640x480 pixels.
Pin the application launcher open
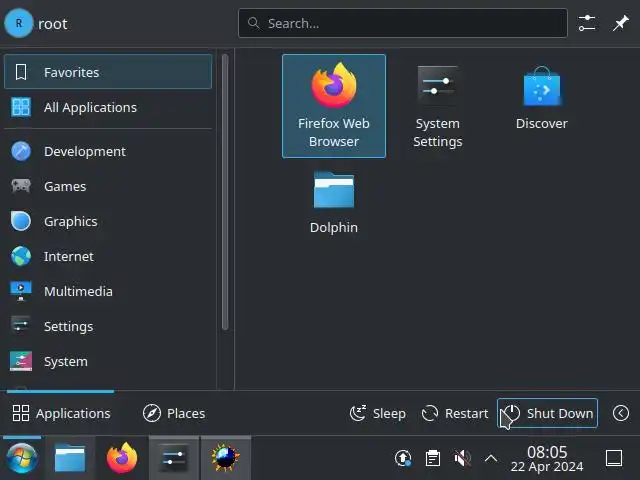[x=620, y=23]
